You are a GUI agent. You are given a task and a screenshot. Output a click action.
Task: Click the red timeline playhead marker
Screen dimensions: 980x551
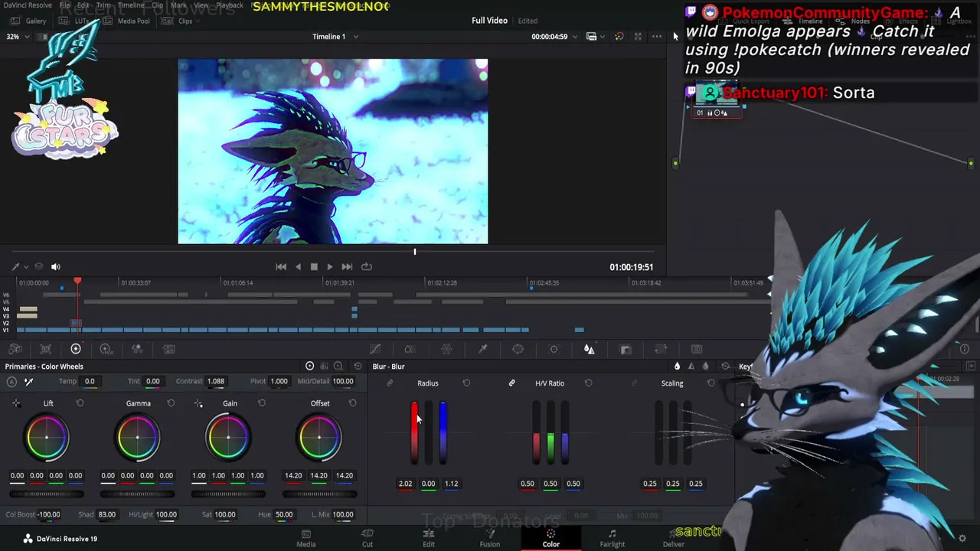77,282
